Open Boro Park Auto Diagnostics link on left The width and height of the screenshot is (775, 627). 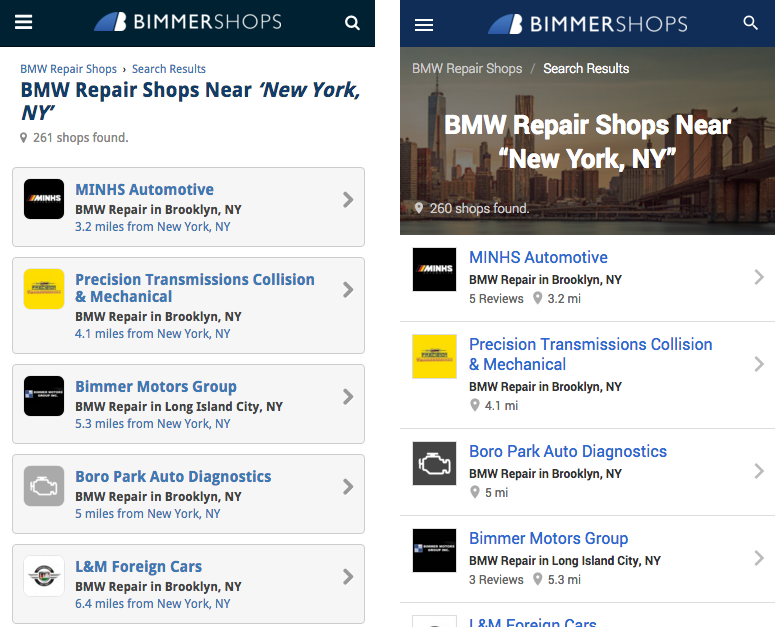click(x=173, y=476)
